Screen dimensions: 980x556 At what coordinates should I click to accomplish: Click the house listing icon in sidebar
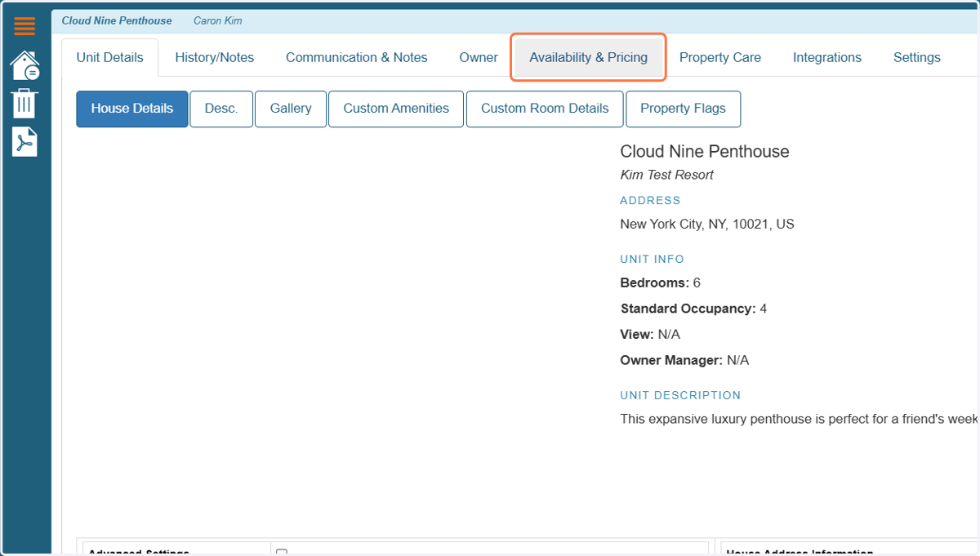24,65
